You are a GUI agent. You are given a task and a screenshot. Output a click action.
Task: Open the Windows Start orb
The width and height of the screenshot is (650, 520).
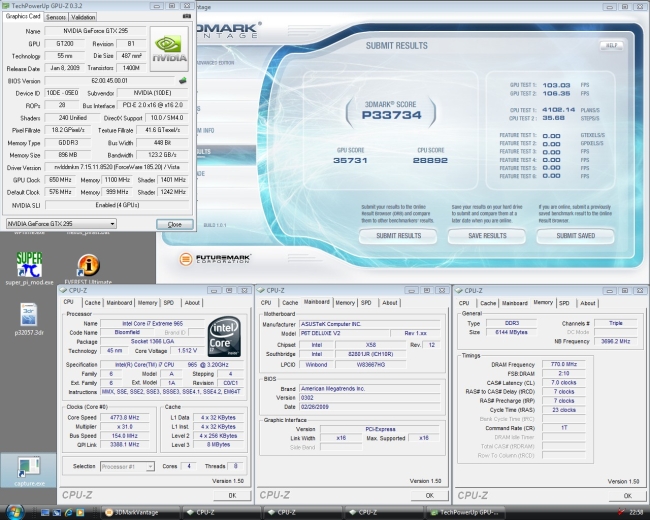(x=14, y=511)
